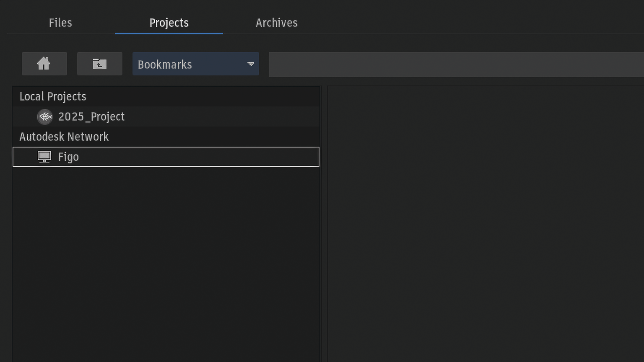Image resolution: width=644 pixels, height=362 pixels.
Task: Open the Archives tab
Action: tap(277, 23)
